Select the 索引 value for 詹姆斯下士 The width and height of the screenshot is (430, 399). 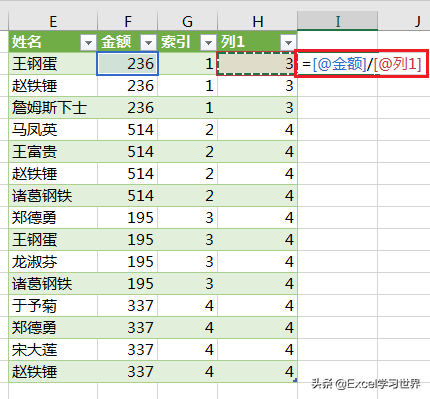click(187, 108)
